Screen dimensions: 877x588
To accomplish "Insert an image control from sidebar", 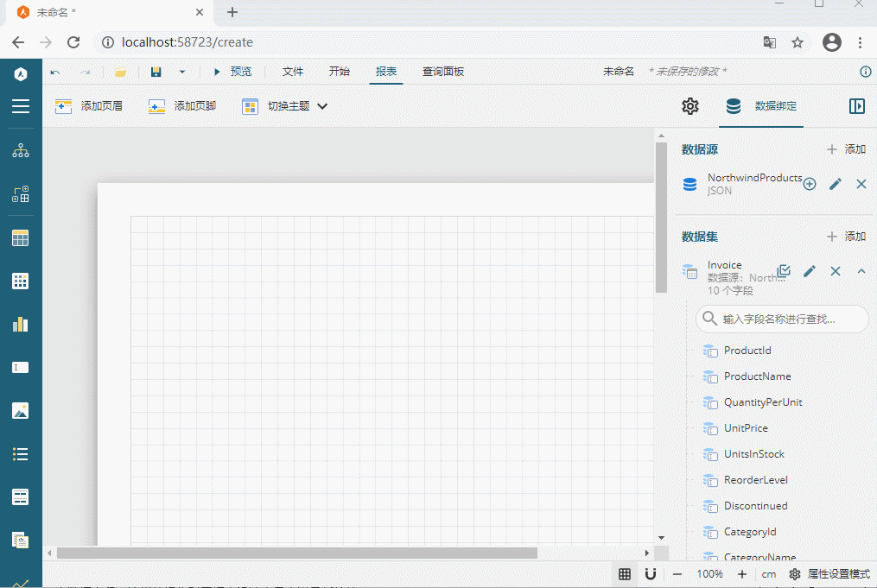I will [x=21, y=411].
